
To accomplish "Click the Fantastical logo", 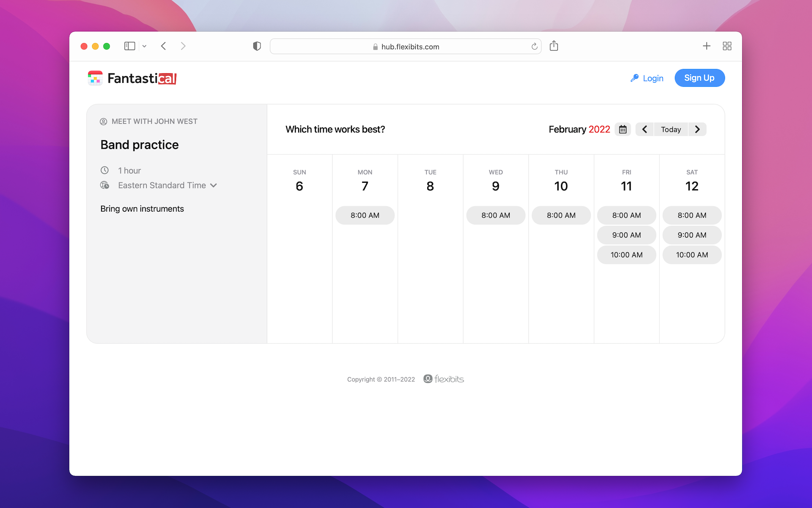I will [x=132, y=78].
